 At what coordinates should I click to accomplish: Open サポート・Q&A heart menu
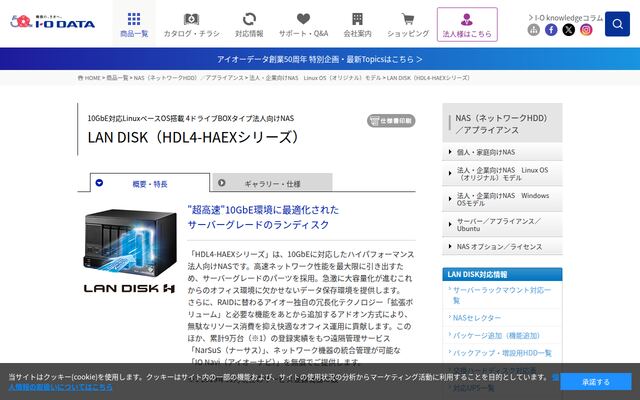pyautogui.click(x=303, y=24)
